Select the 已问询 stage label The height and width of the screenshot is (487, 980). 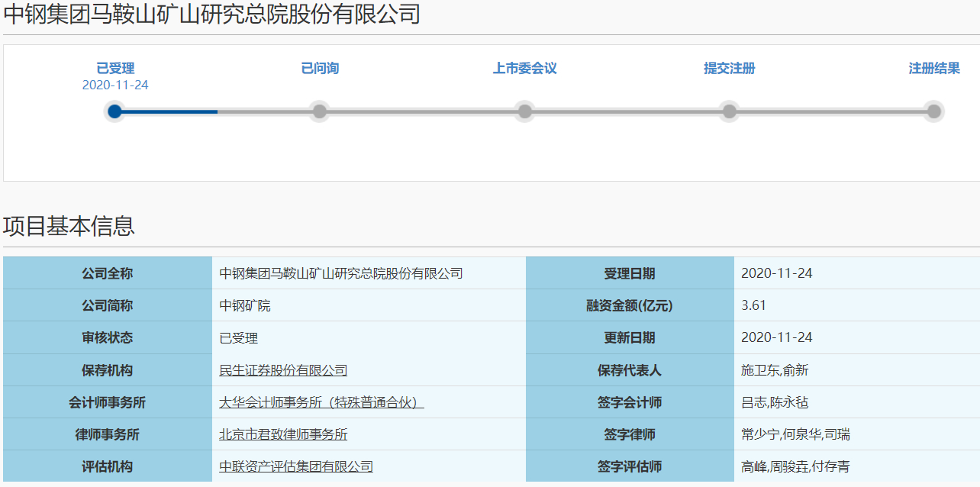(320, 69)
